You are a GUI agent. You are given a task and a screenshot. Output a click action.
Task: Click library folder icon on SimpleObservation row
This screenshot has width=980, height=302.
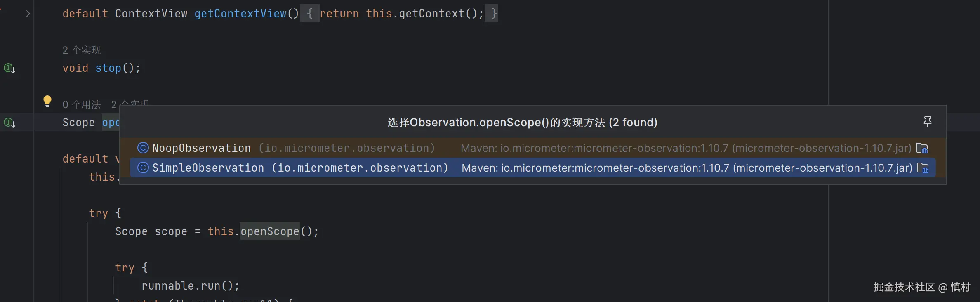click(922, 168)
